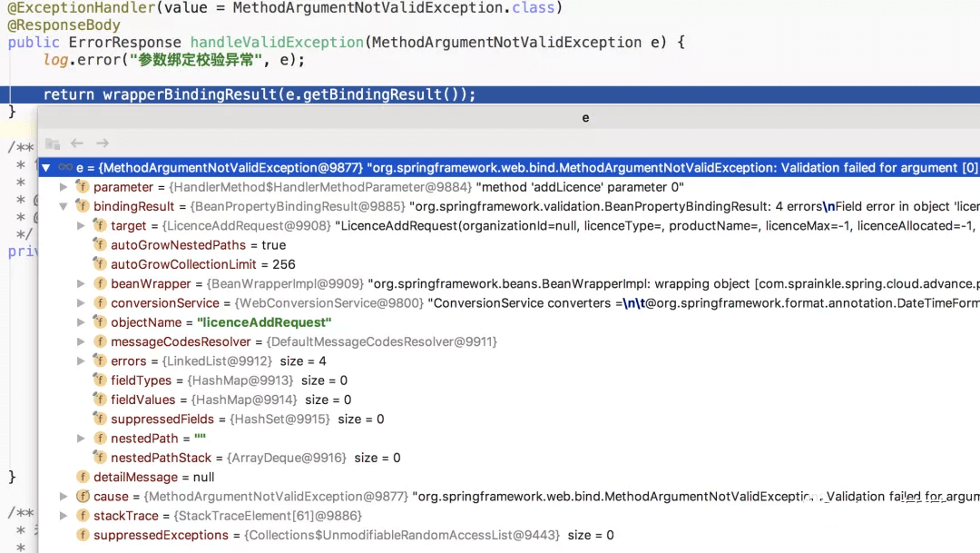Click the field icon beside 'detailMessage'
The height and width of the screenshot is (553, 980).
[83, 478]
